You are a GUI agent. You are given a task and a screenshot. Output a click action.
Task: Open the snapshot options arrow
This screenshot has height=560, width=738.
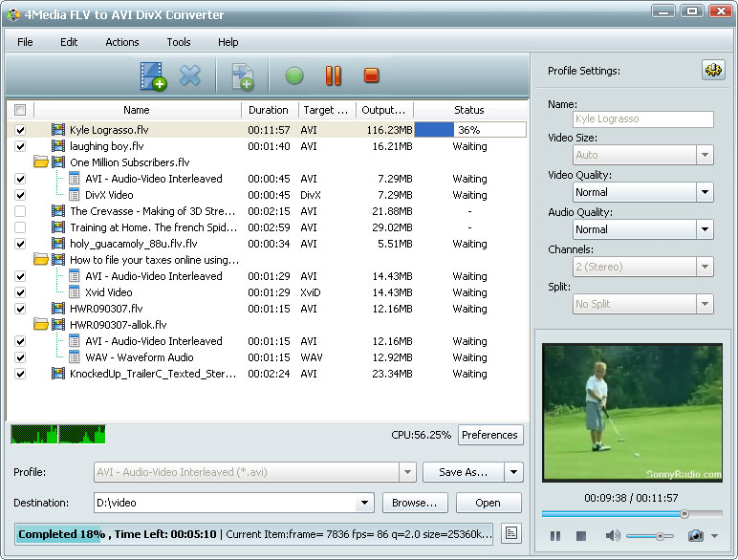(x=714, y=535)
